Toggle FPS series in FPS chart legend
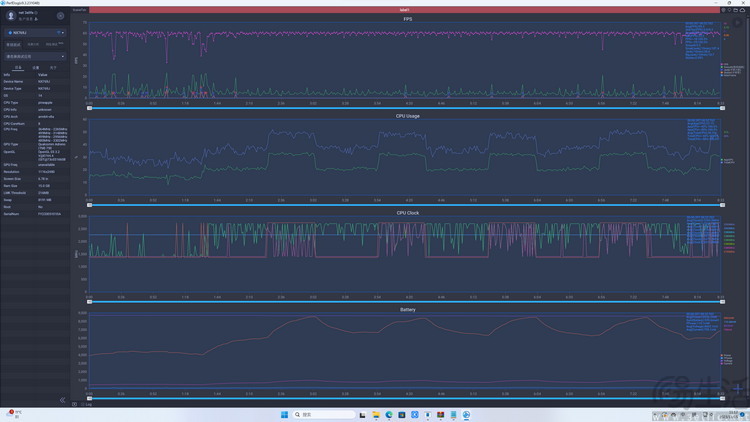The width and height of the screenshot is (750, 422). pyautogui.click(x=725, y=64)
